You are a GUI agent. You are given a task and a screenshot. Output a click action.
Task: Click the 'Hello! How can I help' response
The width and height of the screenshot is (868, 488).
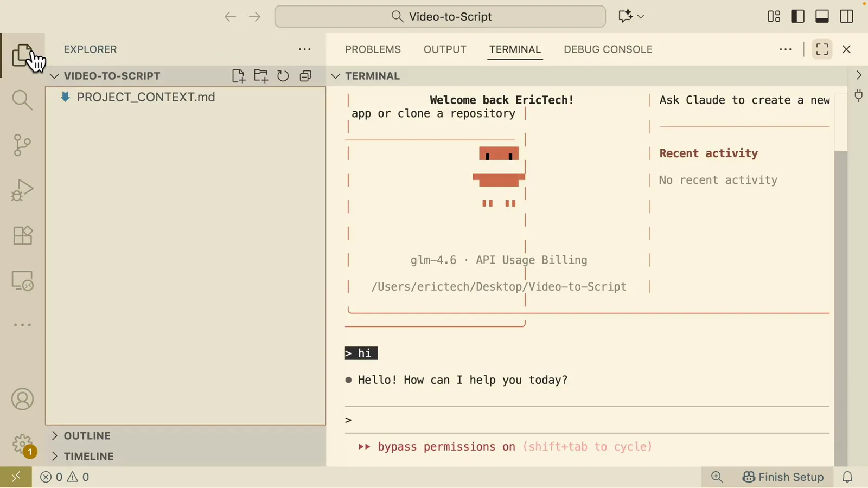[x=463, y=380]
